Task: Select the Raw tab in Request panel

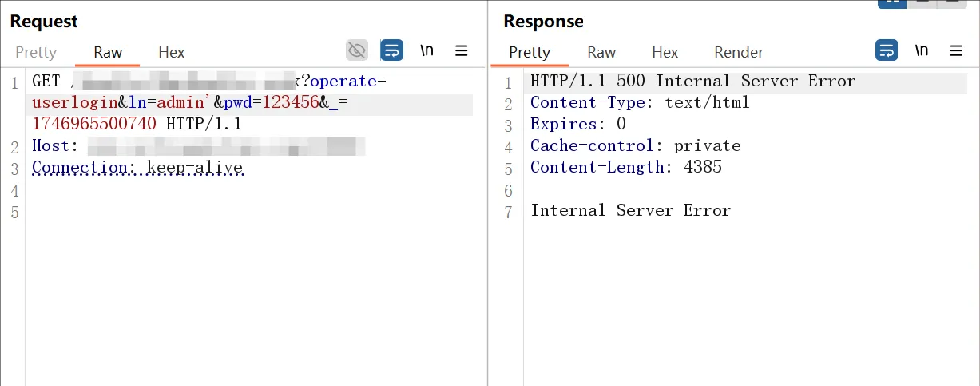Action: pos(108,53)
